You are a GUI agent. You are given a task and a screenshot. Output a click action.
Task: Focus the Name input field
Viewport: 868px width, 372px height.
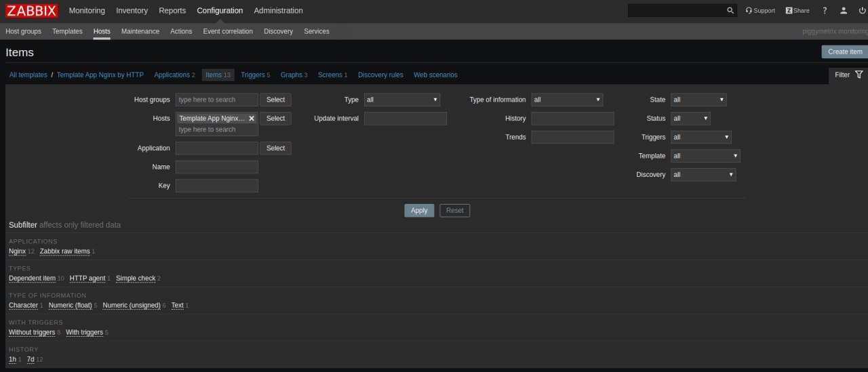217,167
